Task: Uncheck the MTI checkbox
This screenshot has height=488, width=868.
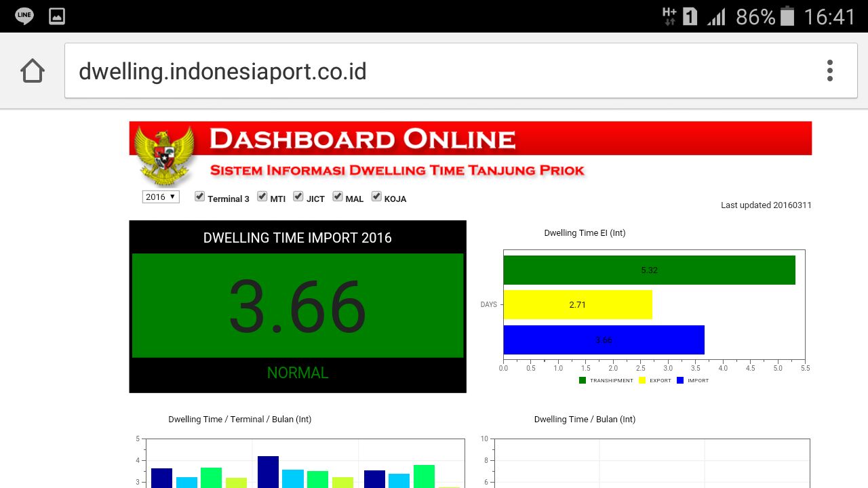Action: [262, 197]
